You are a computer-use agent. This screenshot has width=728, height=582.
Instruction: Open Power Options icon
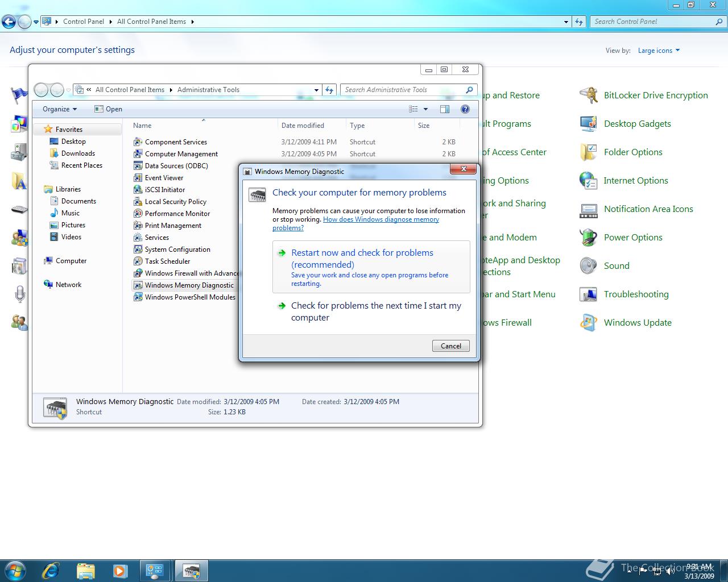coord(589,237)
